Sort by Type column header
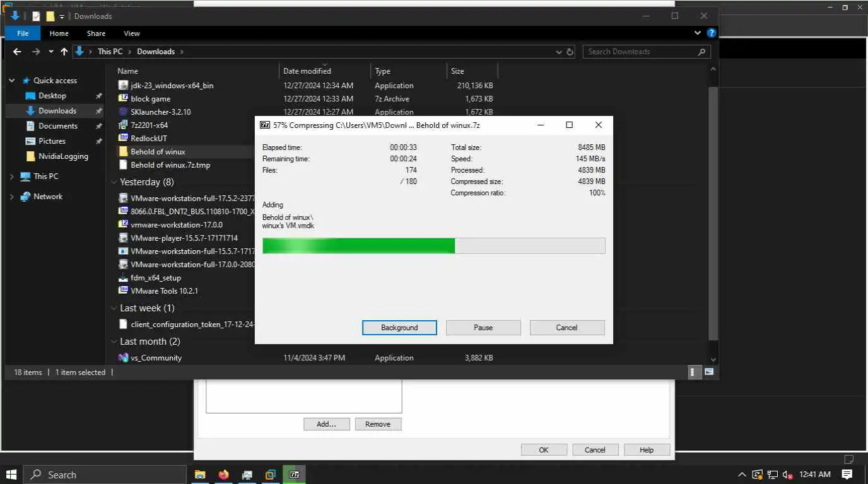This screenshot has width=868, height=484. pos(409,71)
